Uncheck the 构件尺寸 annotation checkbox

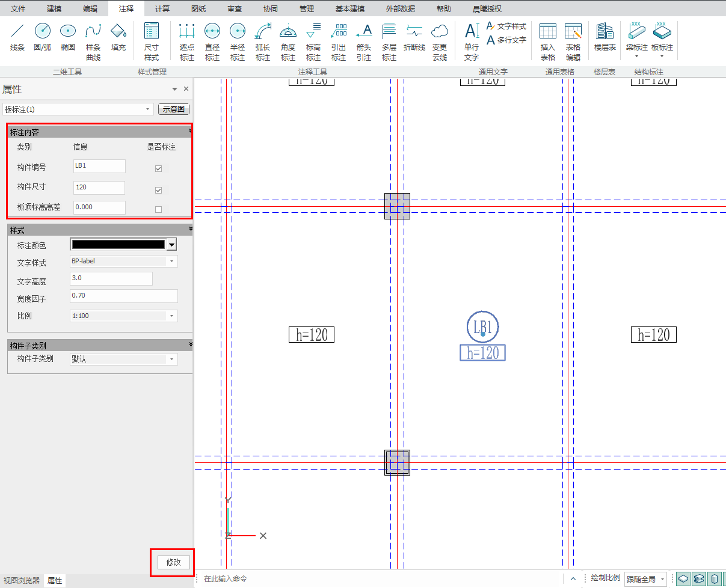(x=159, y=191)
